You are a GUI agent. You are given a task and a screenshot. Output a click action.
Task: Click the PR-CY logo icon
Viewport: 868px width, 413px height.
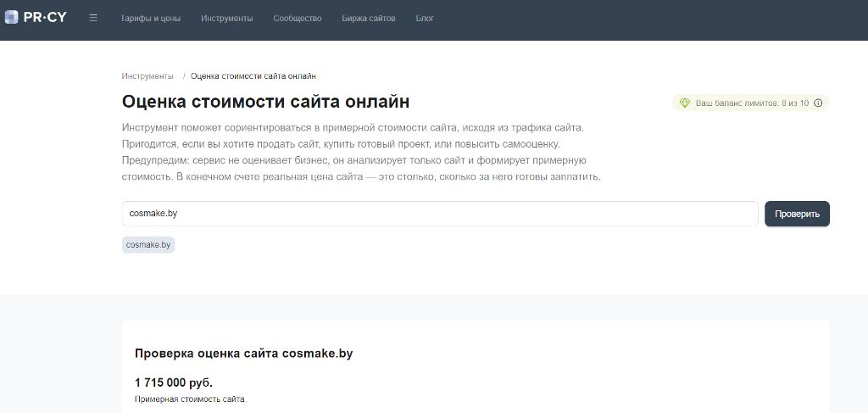12,18
